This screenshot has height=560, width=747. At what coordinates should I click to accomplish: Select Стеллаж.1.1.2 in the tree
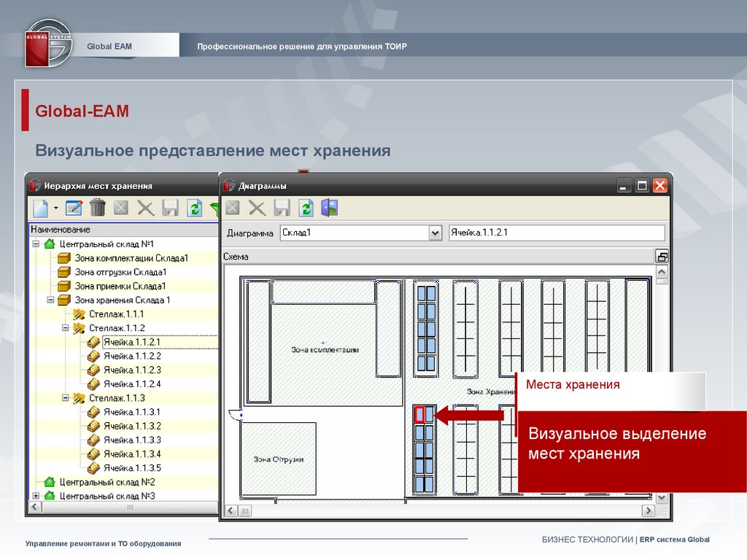tap(117, 328)
